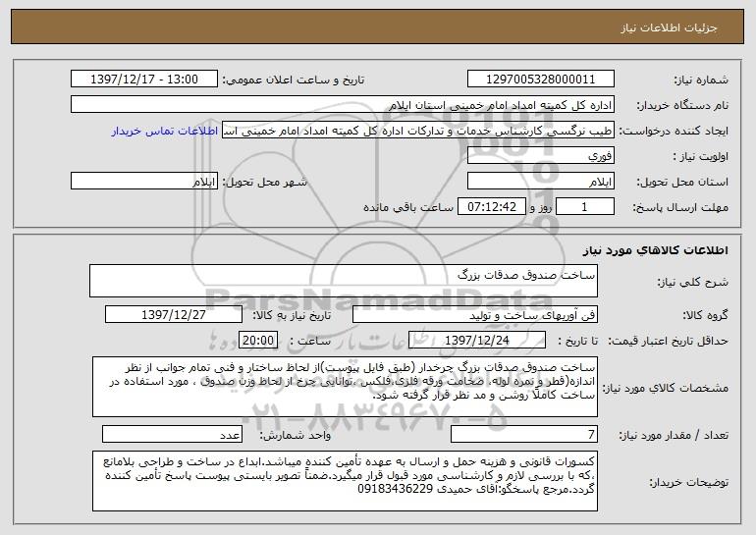Click the label تاریخ و ساعت اعلان عمومی
This screenshot has height=535, width=756.
(294, 80)
